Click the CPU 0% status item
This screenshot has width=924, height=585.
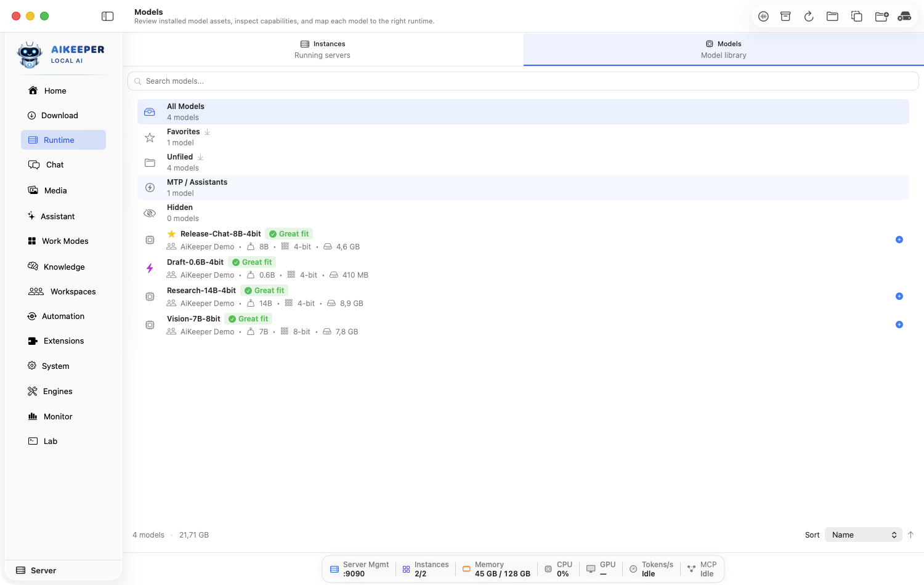(x=559, y=569)
